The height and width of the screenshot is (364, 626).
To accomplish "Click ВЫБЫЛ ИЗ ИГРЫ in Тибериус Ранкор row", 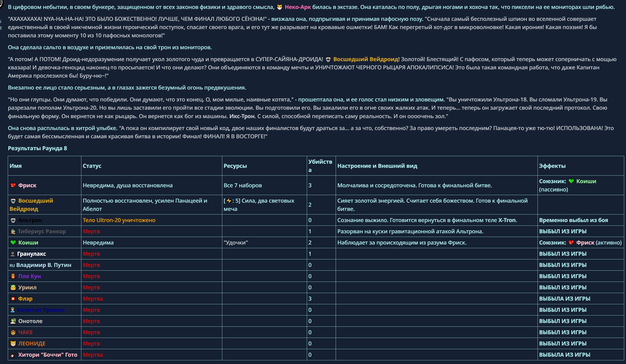I will point(563,231).
